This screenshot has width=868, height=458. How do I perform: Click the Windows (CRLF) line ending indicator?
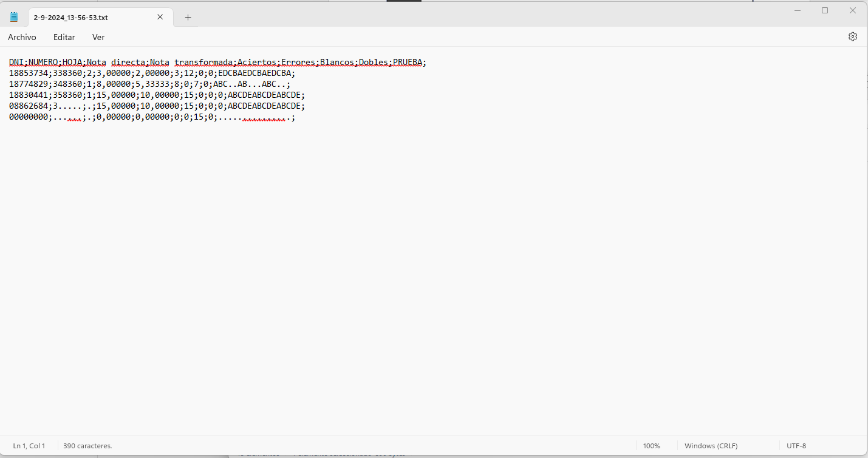point(711,446)
